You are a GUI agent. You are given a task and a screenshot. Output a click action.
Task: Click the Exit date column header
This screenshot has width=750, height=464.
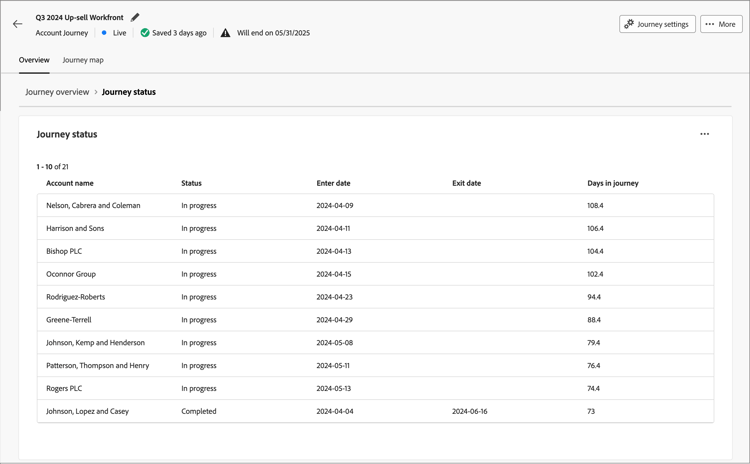pos(466,183)
